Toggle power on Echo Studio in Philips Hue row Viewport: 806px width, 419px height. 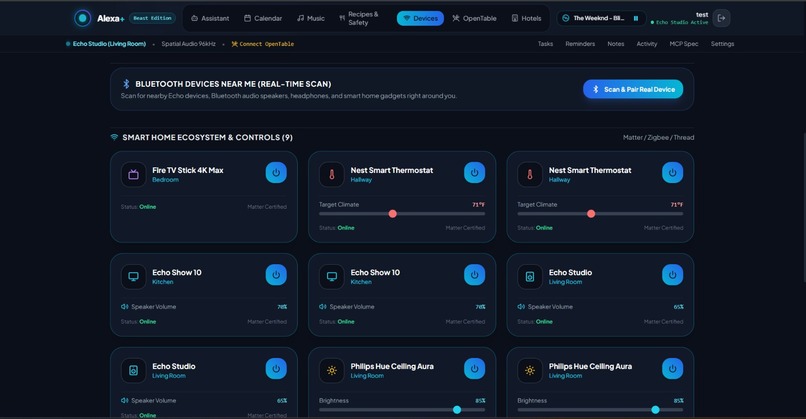point(276,369)
